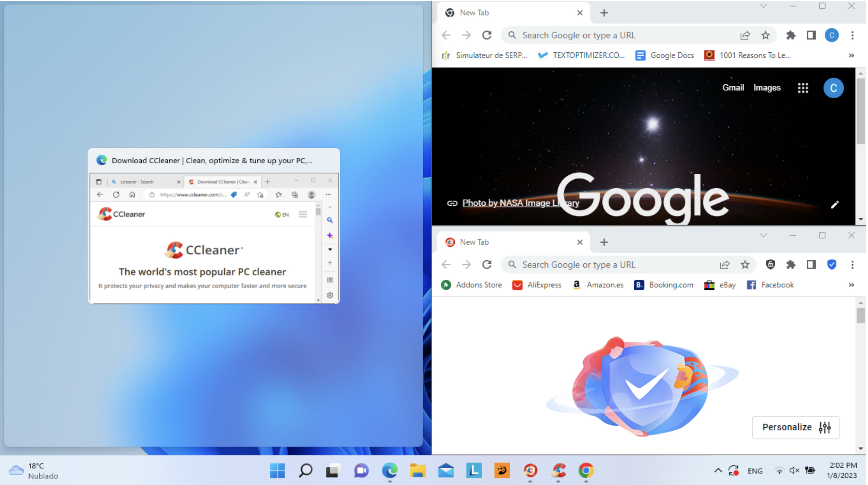868x485 pixels.
Task: Toggle side panel in bottom browser window
Action: (811, 265)
